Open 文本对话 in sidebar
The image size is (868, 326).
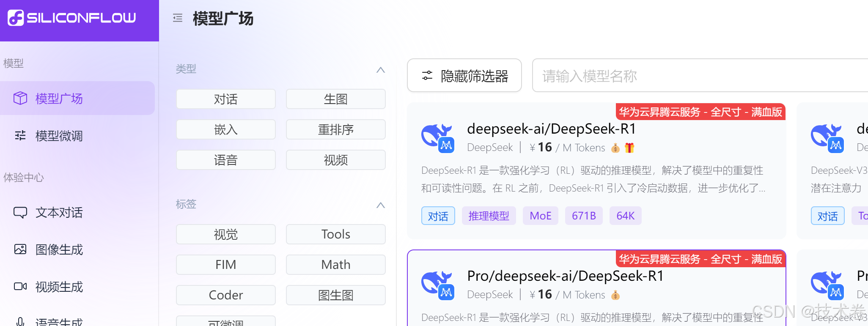77,212
